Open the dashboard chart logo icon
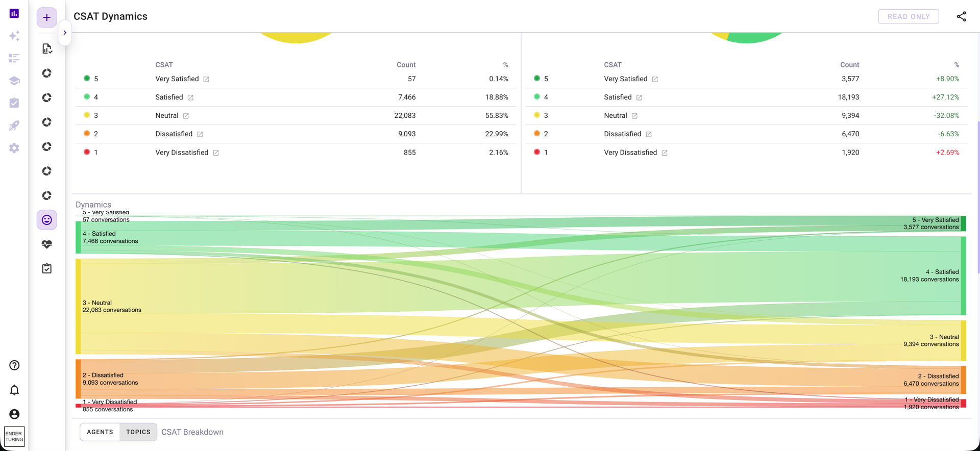Viewport: 980px width, 451px height. tap(14, 13)
